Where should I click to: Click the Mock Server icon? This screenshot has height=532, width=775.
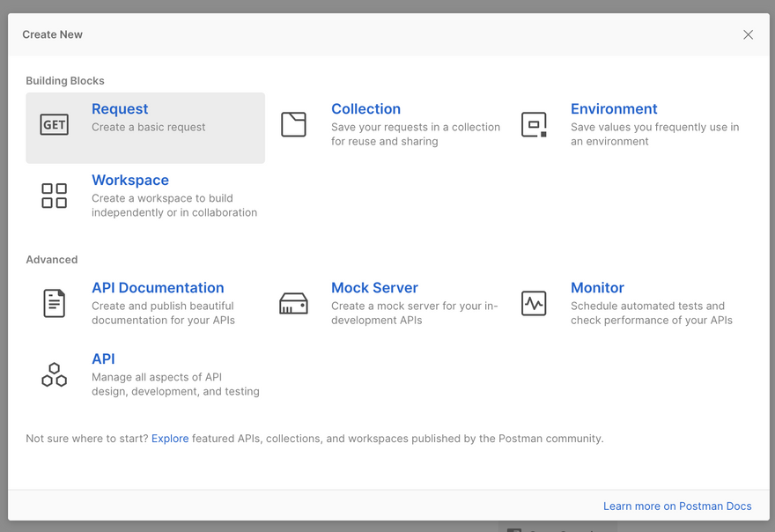(293, 304)
